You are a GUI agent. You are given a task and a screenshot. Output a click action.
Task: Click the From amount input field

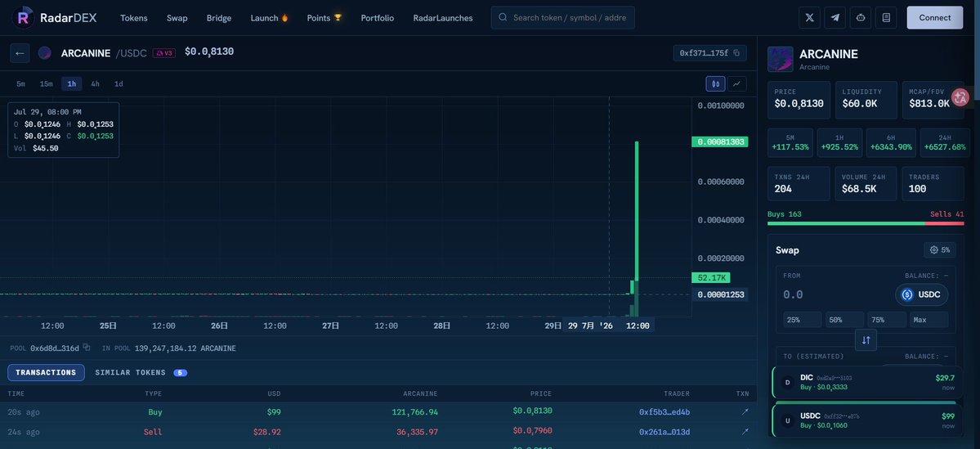tap(835, 294)
